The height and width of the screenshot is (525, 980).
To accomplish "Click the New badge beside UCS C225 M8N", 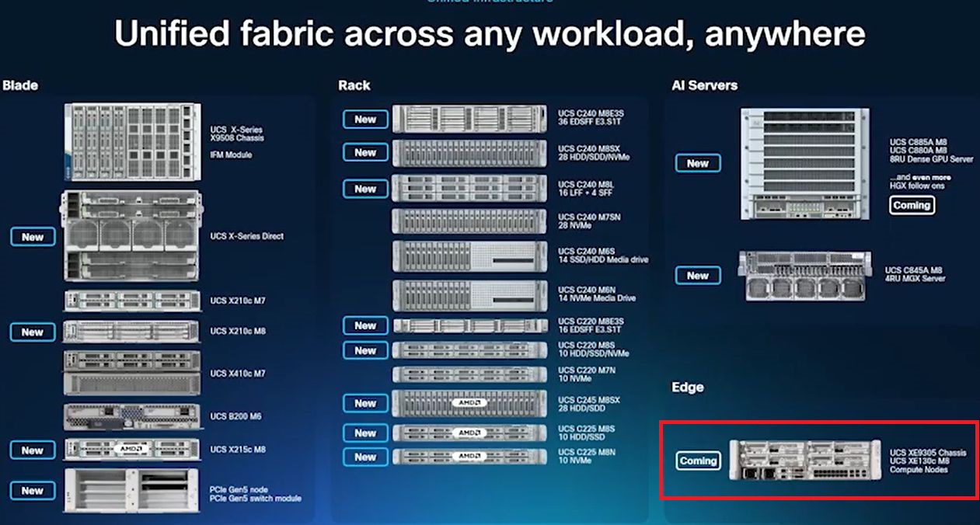I will click(x=365, y=457).
